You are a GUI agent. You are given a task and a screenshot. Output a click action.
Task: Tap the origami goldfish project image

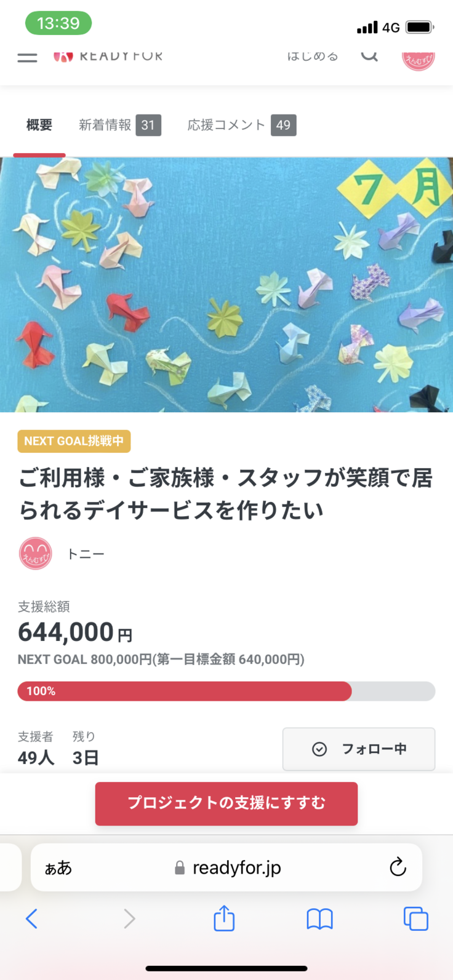click(226, 284)
